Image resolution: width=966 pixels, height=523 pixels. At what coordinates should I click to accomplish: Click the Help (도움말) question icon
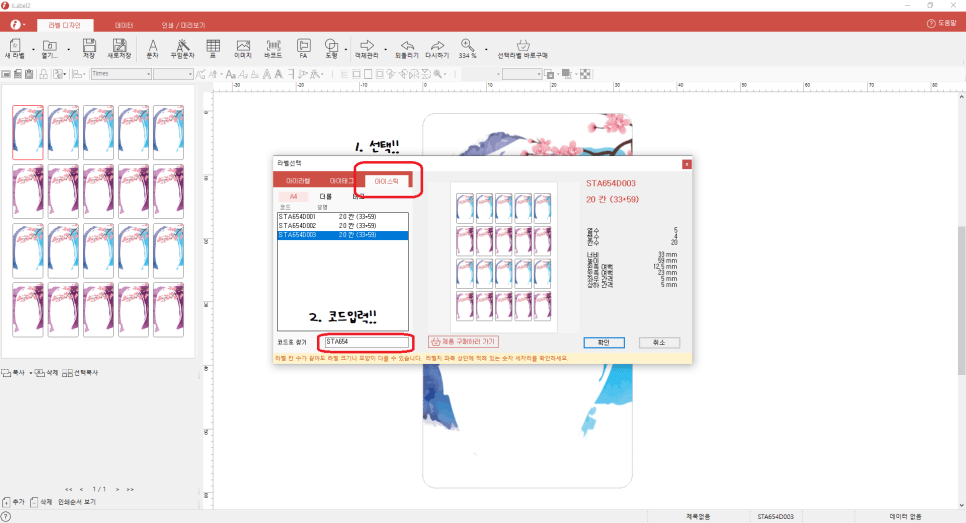pyautogui.click(x=931, y=23)
